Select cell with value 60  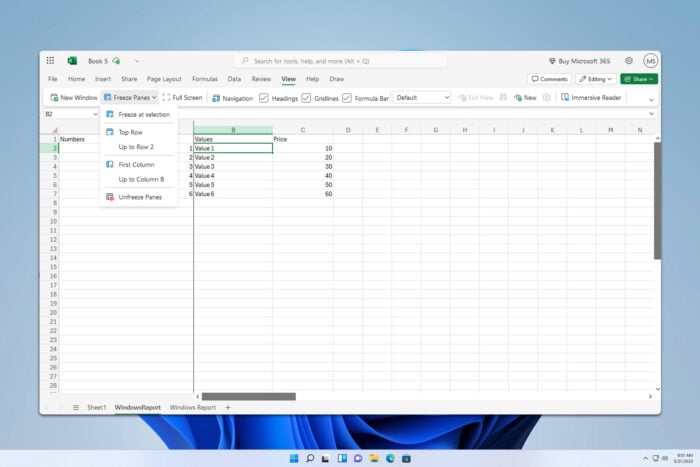(x=303, y=194)
